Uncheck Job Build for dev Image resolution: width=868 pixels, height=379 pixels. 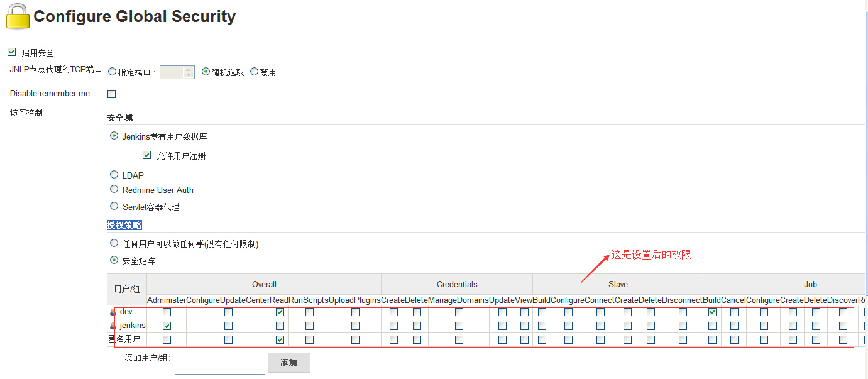pos(712,312)
